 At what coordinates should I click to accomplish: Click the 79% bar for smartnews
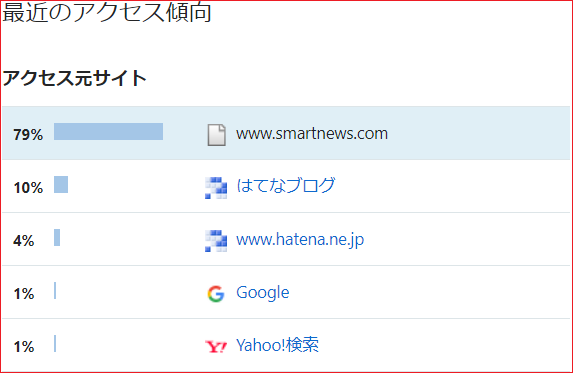click(x=109, y=132)
